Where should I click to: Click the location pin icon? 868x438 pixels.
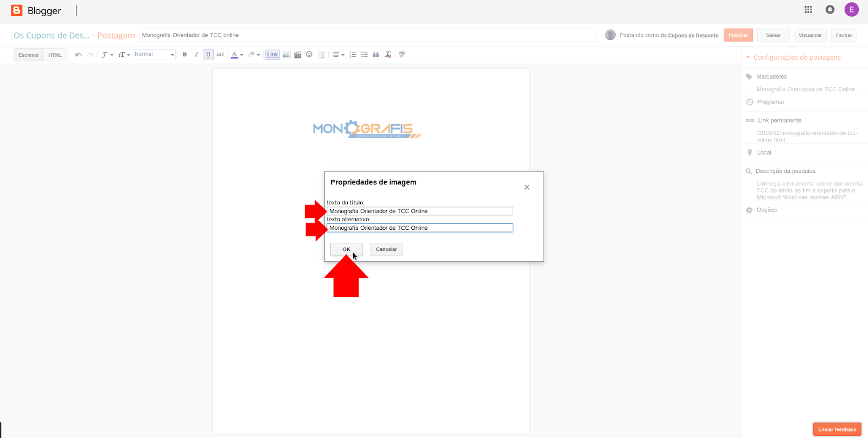[750, 152]
